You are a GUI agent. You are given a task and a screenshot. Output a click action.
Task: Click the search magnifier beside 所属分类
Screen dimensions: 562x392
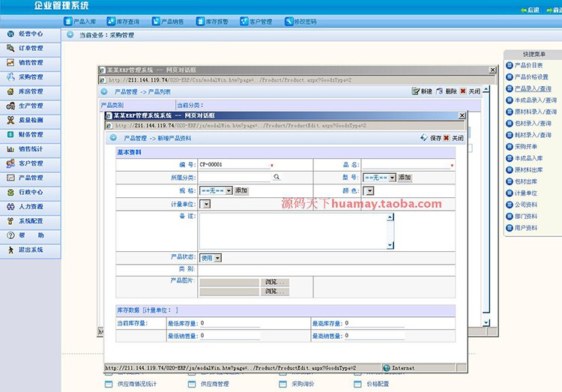pyautogui.click(x=277, y=177)
